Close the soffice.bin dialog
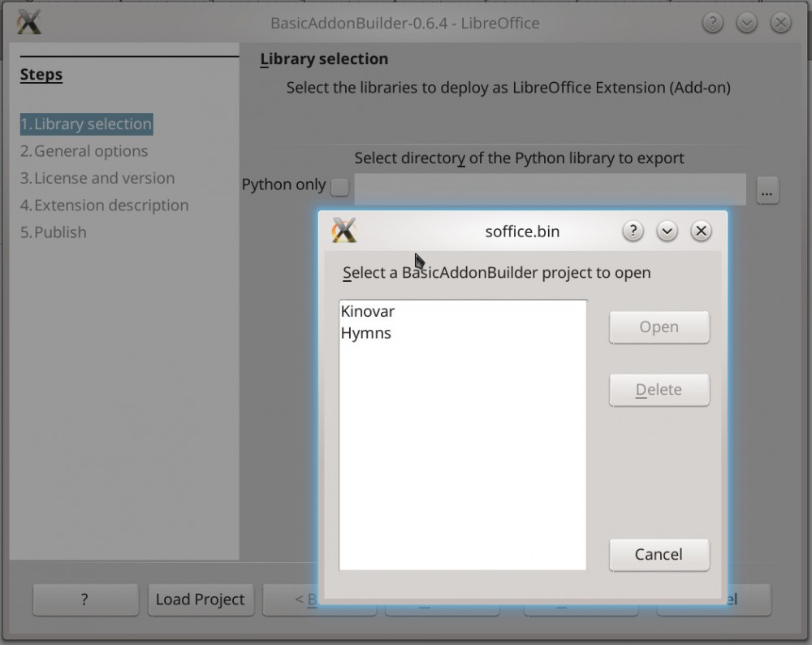This screenshot has width=812, height=645. [702, 231]
